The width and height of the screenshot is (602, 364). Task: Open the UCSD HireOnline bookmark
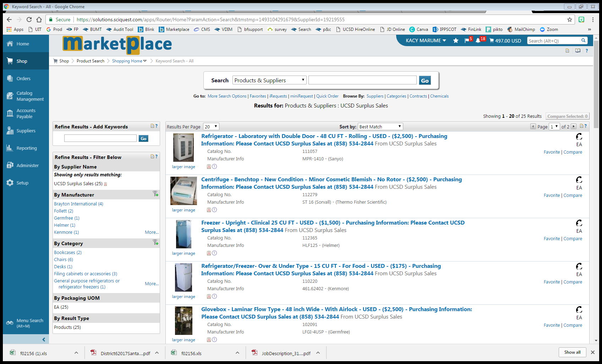click(x=355, y=29)
